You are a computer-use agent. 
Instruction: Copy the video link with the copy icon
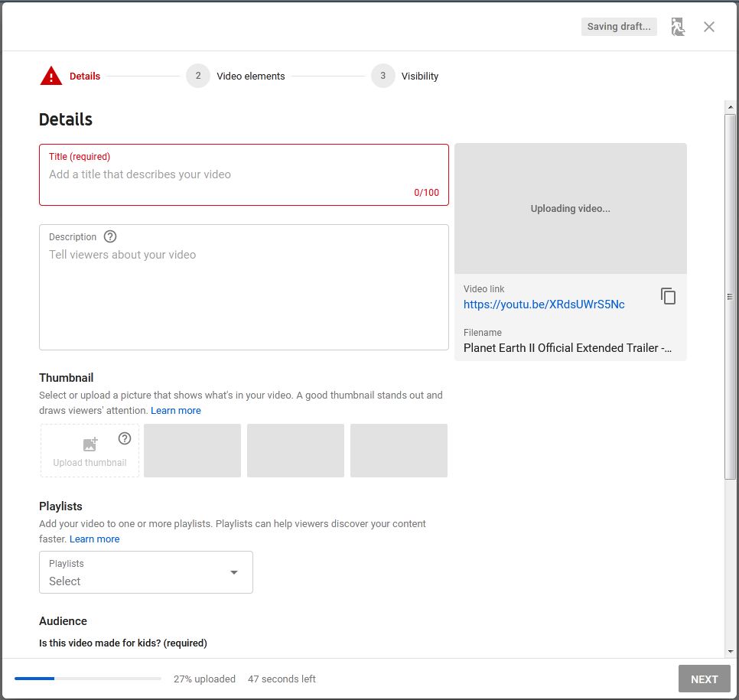point(668,296)
